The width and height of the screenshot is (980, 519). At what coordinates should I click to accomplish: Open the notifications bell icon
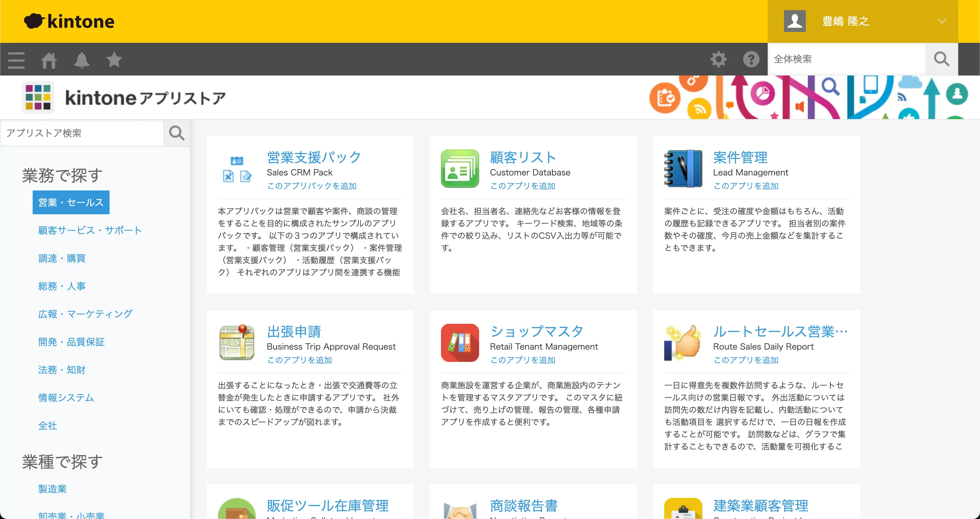pyautogui.click(x=82, y=60)
